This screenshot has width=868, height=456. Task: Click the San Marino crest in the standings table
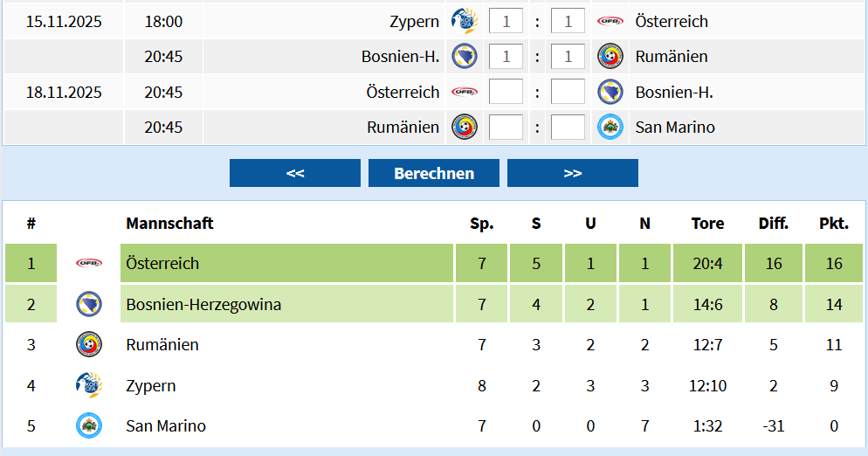[x=89, y=426]
